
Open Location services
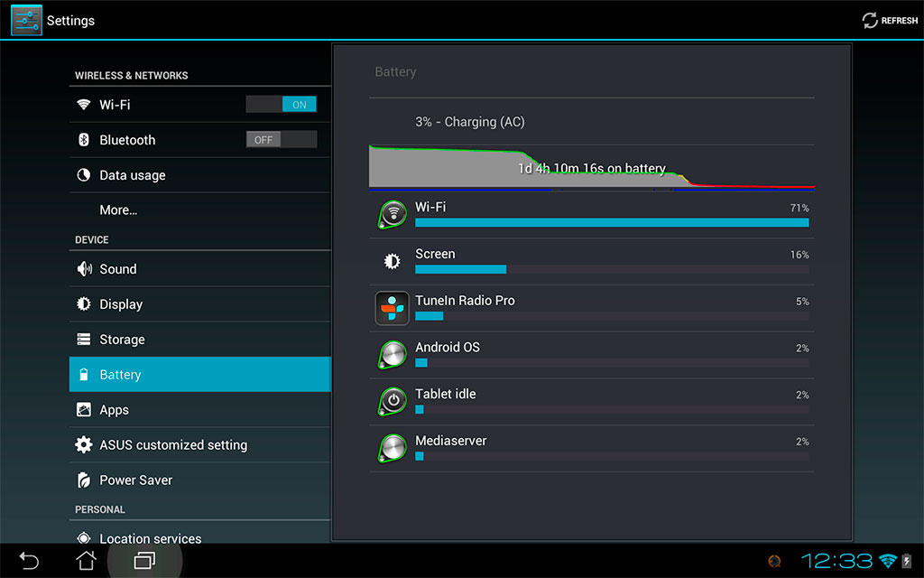(x=150, y=537)
